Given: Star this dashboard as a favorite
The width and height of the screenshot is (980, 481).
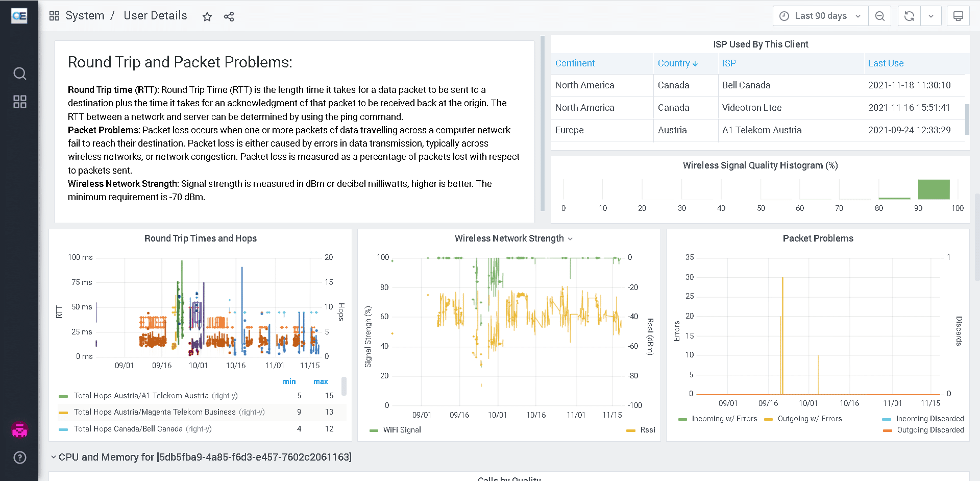Looking at the screenshot, I should 207,16.
